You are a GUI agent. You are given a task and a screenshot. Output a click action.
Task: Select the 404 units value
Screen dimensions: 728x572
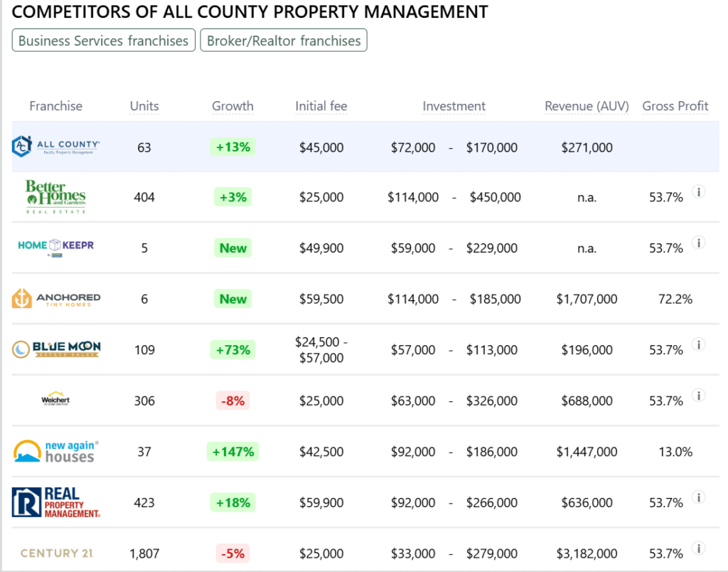[144, 197]
